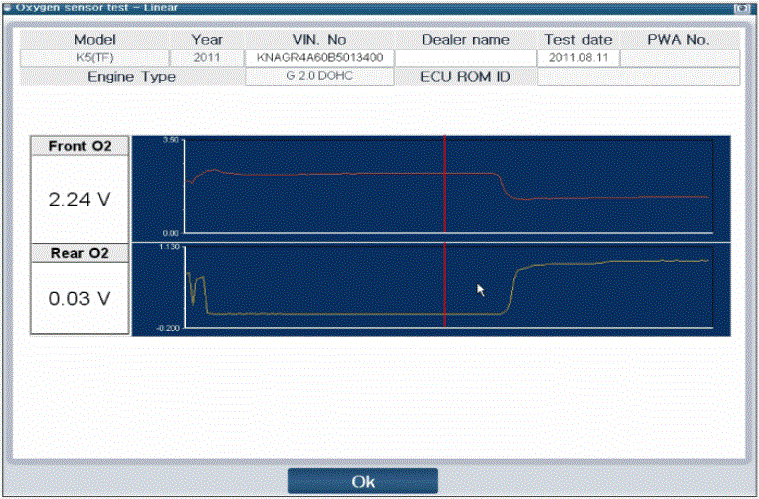The height and width of the screenshot is (499, 759).
Task: Click the Engine Type header label
Action: click(x=131, y=77)
